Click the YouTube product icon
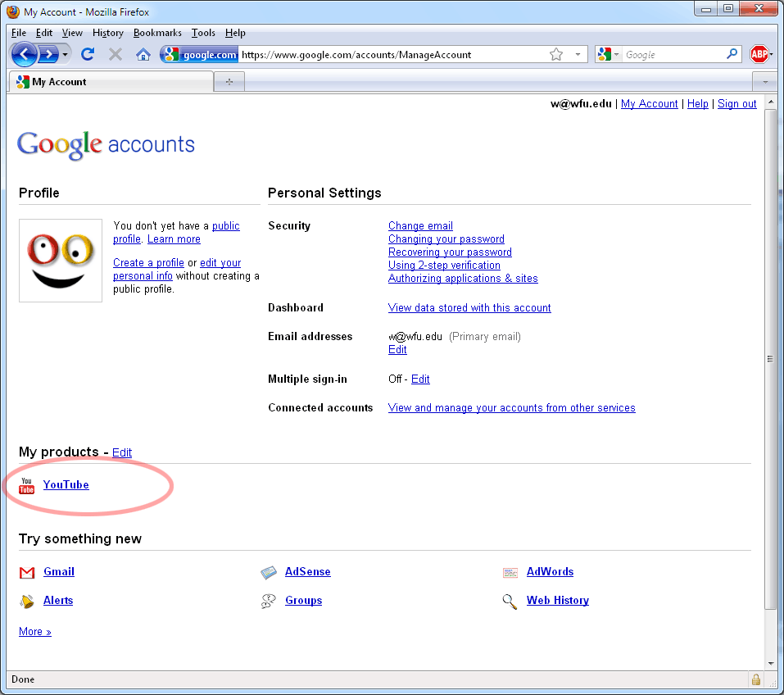The height and width of the screenshot is (695, 784). pyautogui.click(x=26, y=485)
